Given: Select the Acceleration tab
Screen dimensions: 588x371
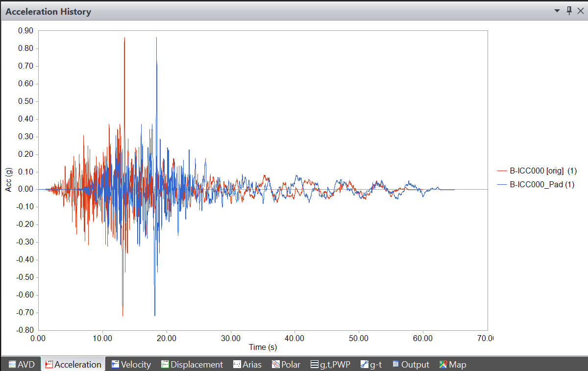Looking at the screenshot, I should pos(73,364).
